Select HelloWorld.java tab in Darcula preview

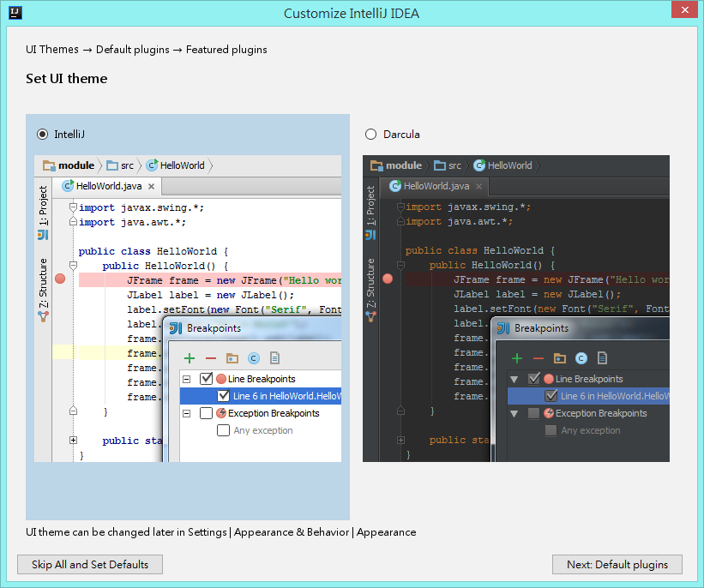[x=434, y=186]
